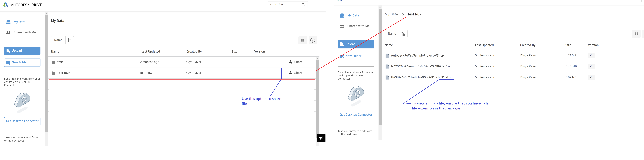The width and height of the screenshot is (644, 160).
Task: Switch to grid view using the tiles icon
Action: tap(303, 40)
